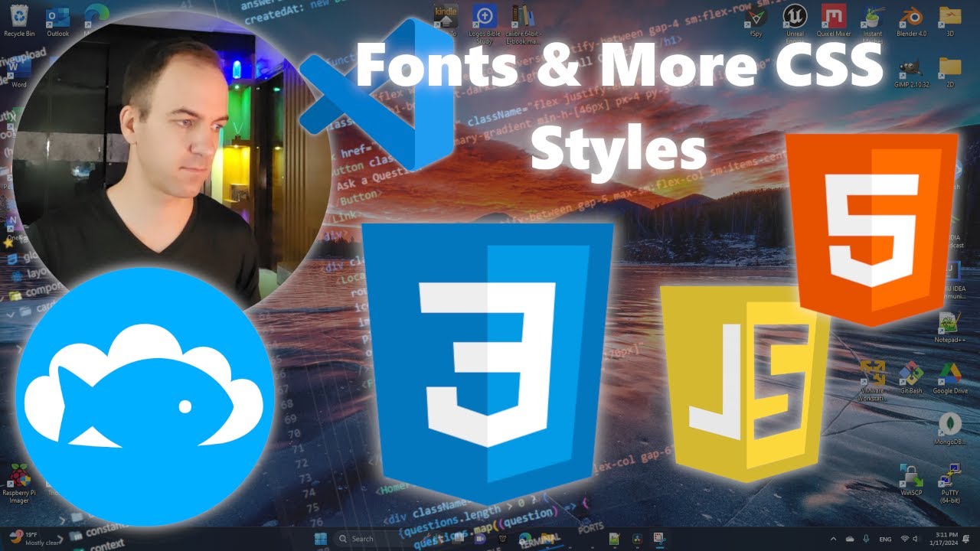Launch the MongoDB Compass shortcut
Image resolution: width=980 pixels, height=551 pixels.
pos(950,429)
